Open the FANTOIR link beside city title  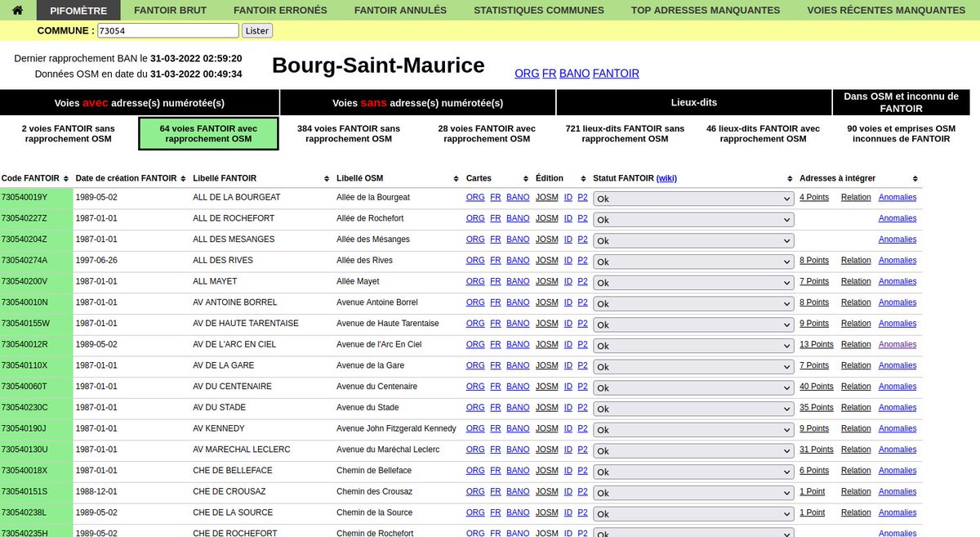pos(616,74)
